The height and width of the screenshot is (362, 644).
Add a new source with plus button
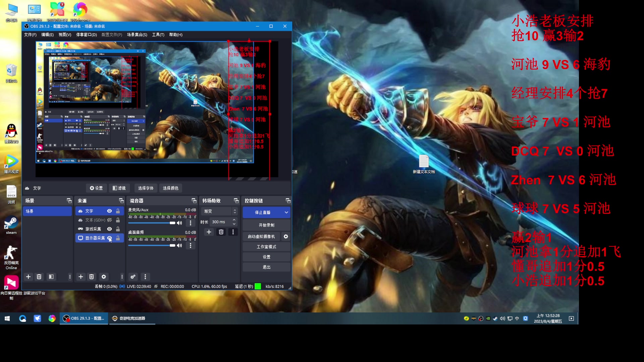[x=80, y=277]
